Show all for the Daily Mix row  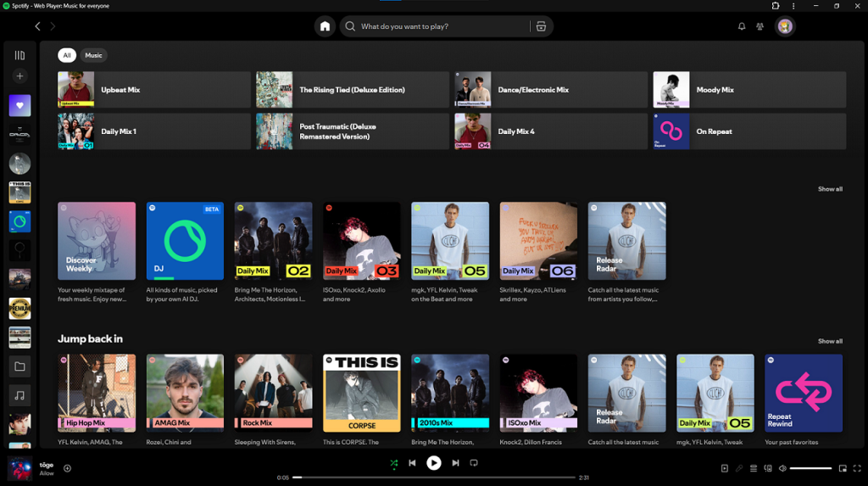[x=830, y=189]
